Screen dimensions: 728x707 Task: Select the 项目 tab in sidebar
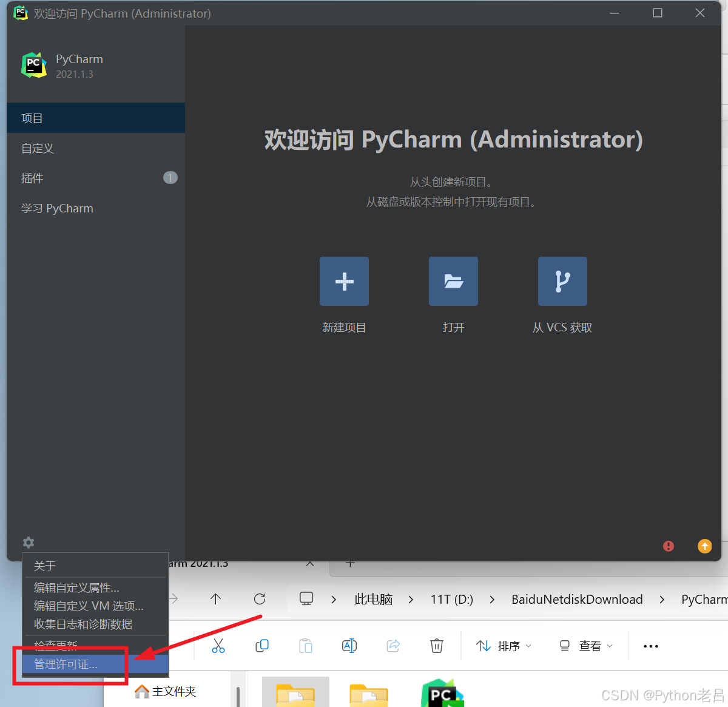(96, 118)
